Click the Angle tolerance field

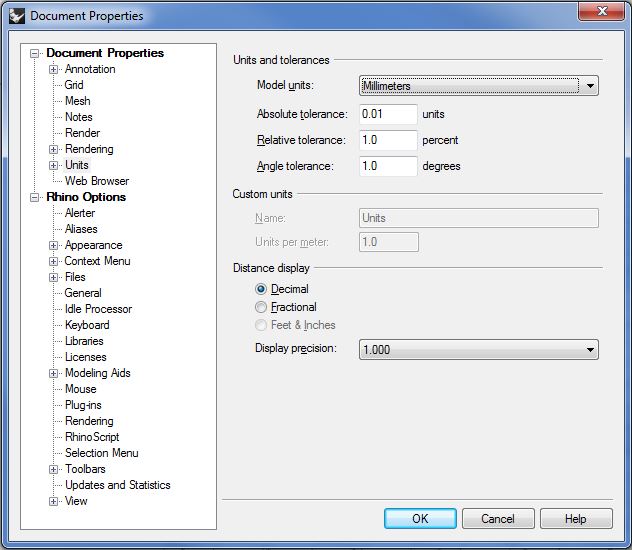[388, 166]
